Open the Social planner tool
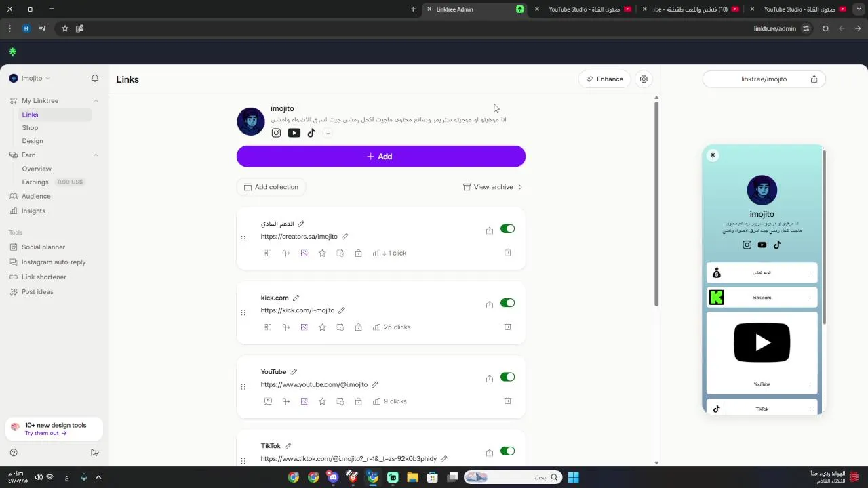868x488 pixels. 43,247
